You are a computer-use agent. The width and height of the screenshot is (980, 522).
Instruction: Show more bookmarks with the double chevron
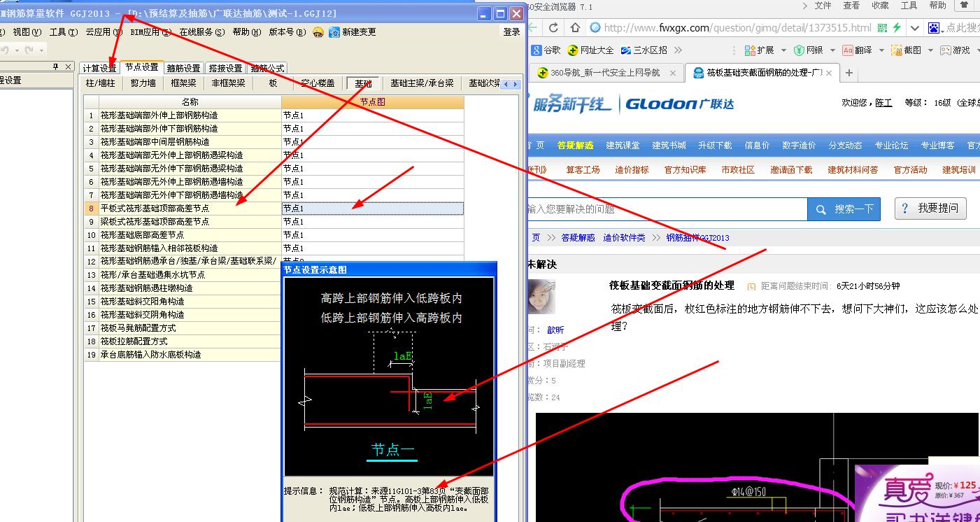pyautogui.click(x=677, y=50)
